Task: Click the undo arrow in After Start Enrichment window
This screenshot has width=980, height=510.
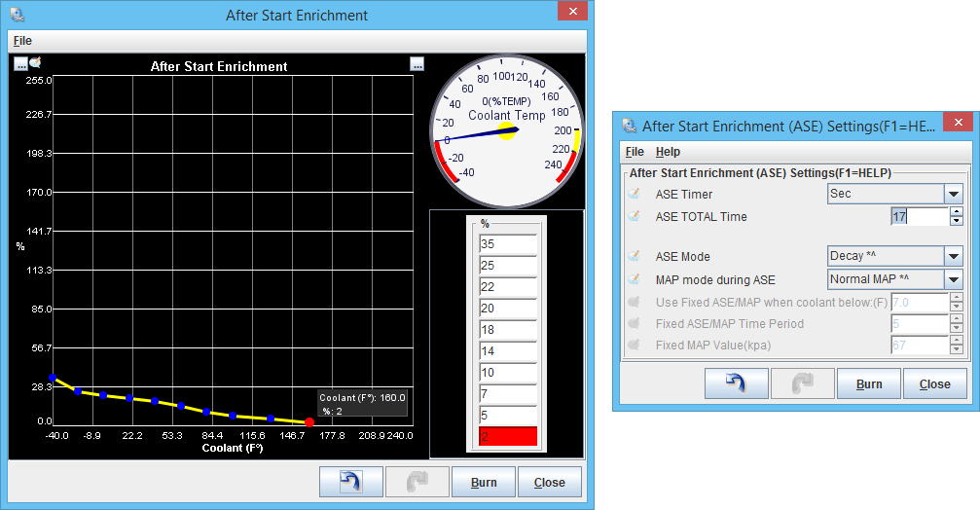Action: coord(351,482)
